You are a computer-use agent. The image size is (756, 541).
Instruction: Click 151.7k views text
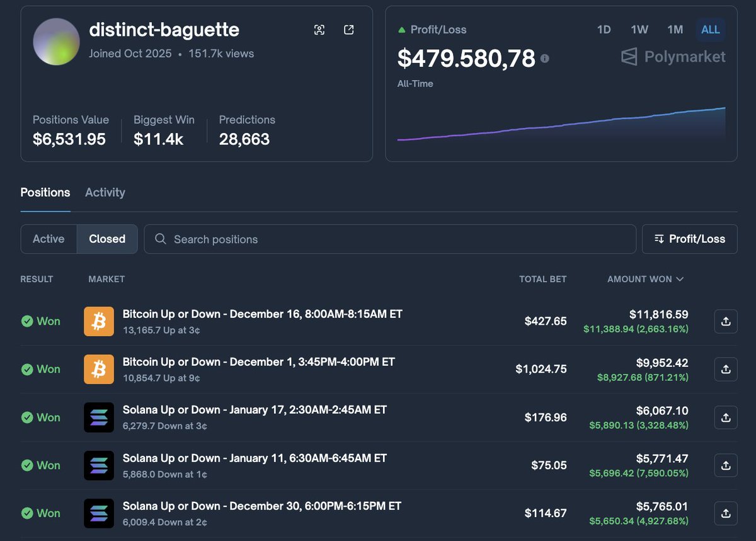click(221, 54)
